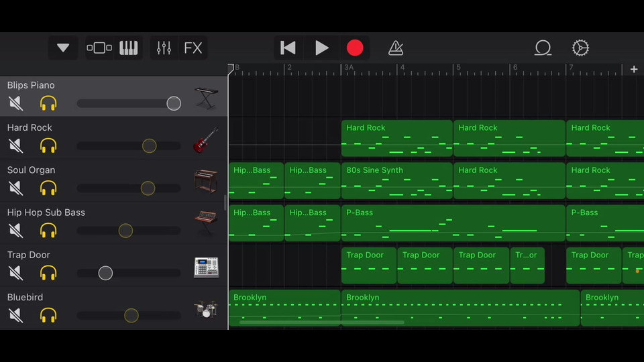
Task: Select first Hip...Bass region on Soul Organ track
Action: pyautogui.click(x=256, y=180)
